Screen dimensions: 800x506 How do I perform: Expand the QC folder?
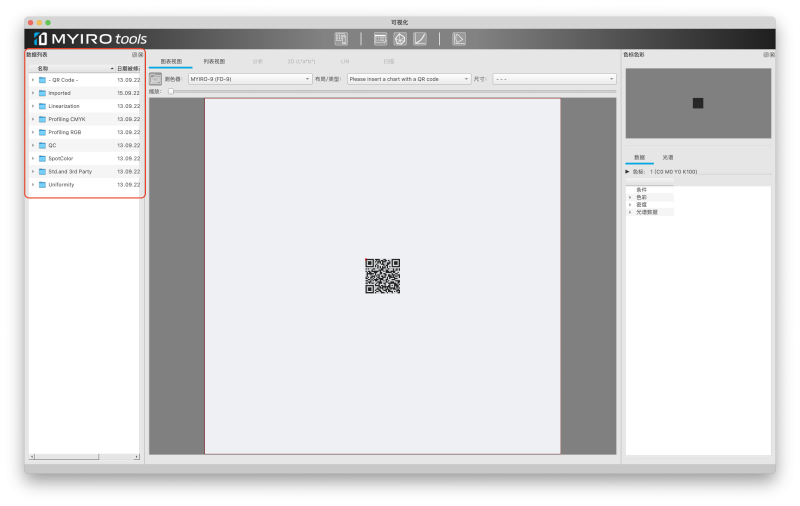[x=33, y=145]
